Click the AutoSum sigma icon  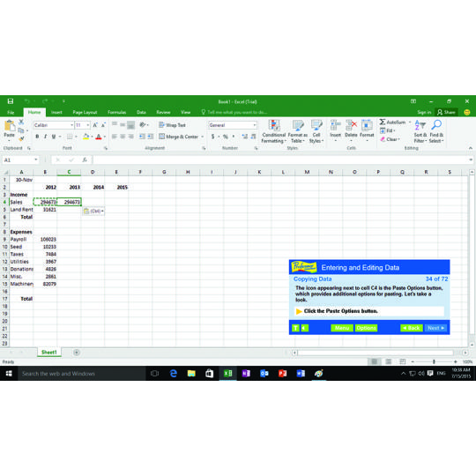coord(383,122)
